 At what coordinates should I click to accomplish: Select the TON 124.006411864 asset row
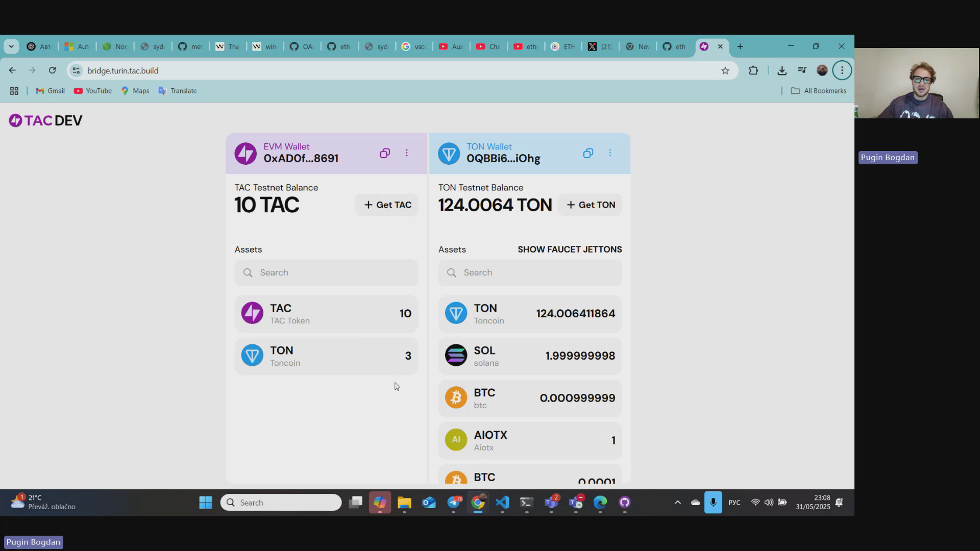530,314
